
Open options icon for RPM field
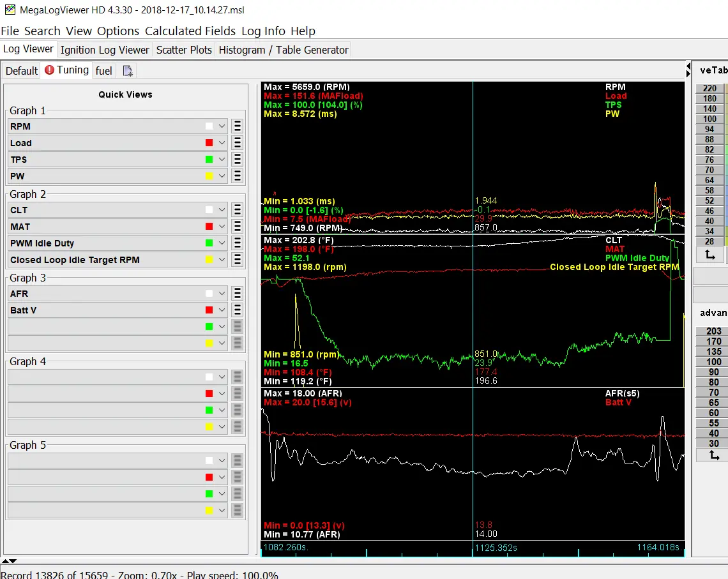click(x=238, y=126)
